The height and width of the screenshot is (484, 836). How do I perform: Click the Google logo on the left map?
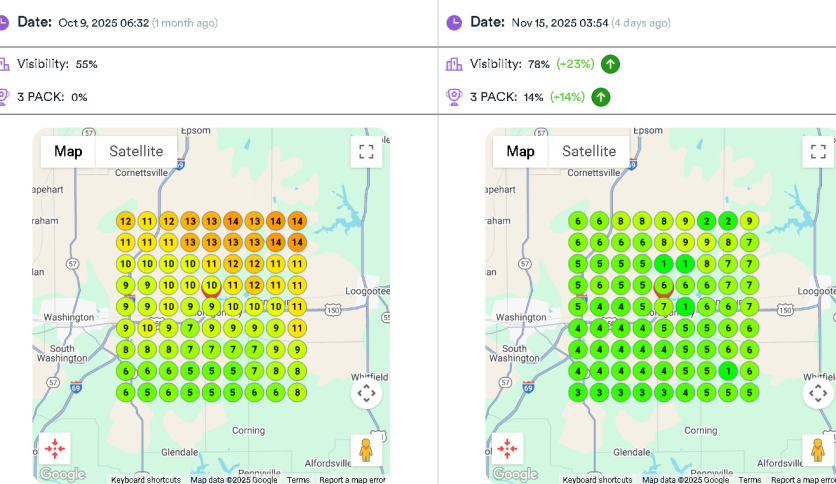click(63, 474)
